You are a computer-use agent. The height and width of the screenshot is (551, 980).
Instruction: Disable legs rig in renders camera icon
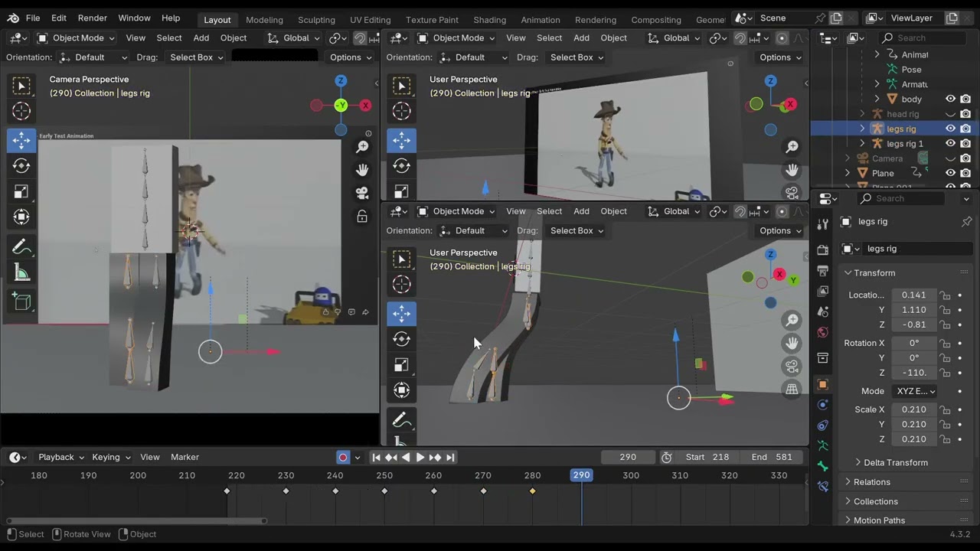965,129
